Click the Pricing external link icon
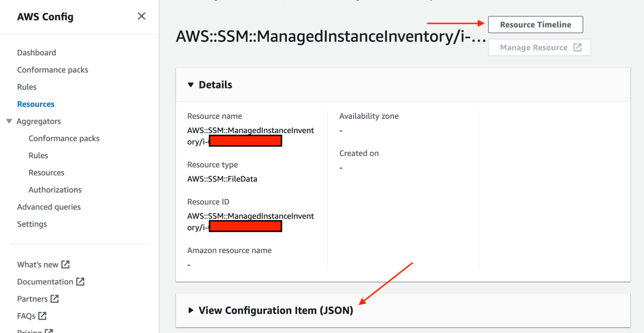Image resolution: width=644 pixels, height=333 pixels. (50, 331)
